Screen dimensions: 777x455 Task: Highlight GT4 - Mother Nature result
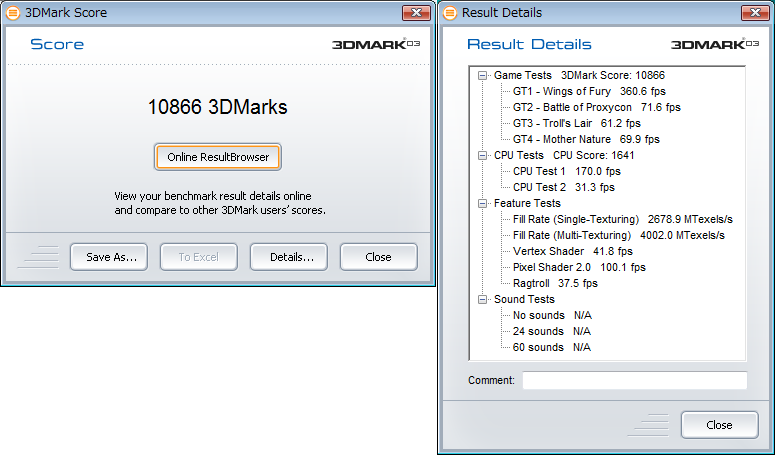coord(586,139)
